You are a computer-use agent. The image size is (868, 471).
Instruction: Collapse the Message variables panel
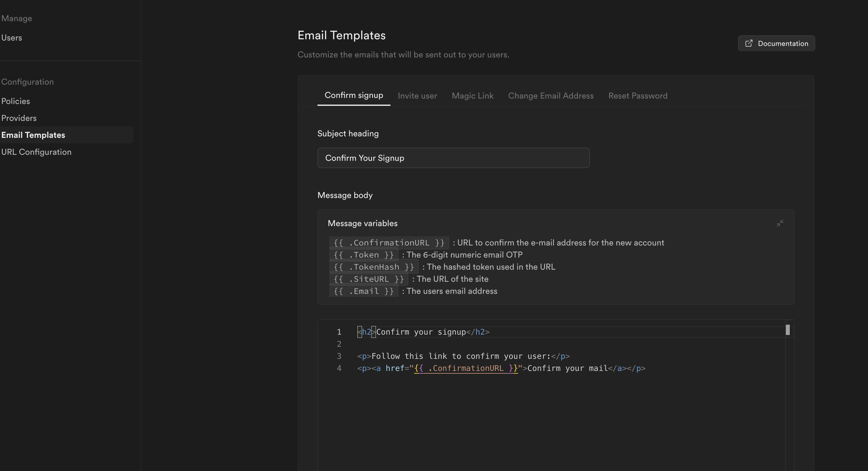(x=780, y=223)
